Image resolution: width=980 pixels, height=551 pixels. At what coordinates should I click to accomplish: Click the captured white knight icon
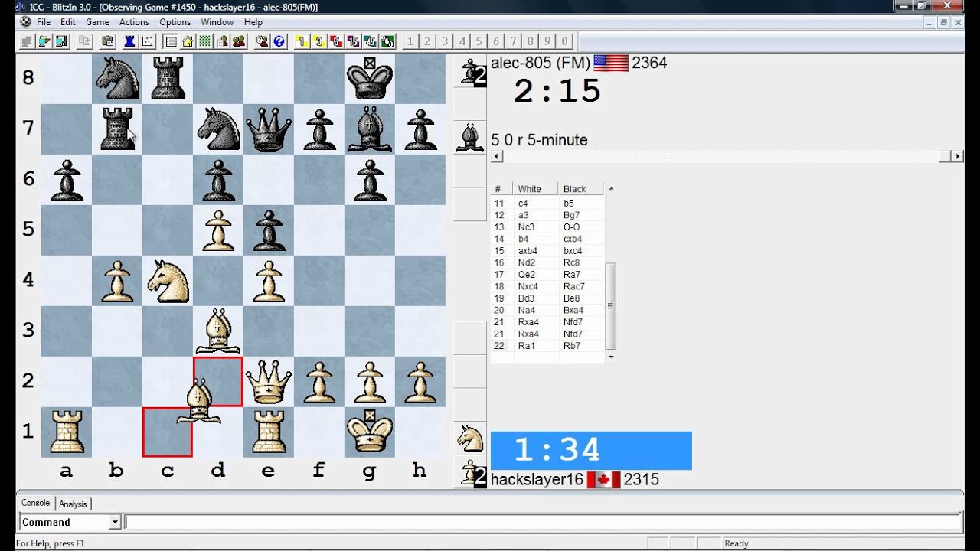click(469, 438)
